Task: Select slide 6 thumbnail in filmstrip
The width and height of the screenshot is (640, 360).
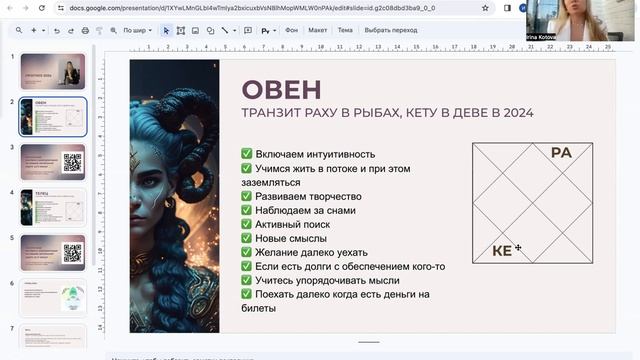Action: point(53,298)
